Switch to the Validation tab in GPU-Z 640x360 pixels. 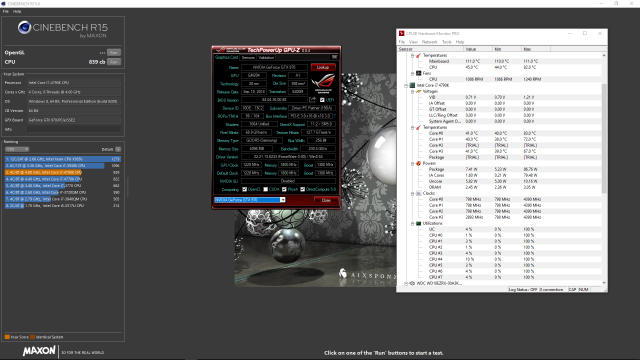pyautogui.click(x=266, y=58)
